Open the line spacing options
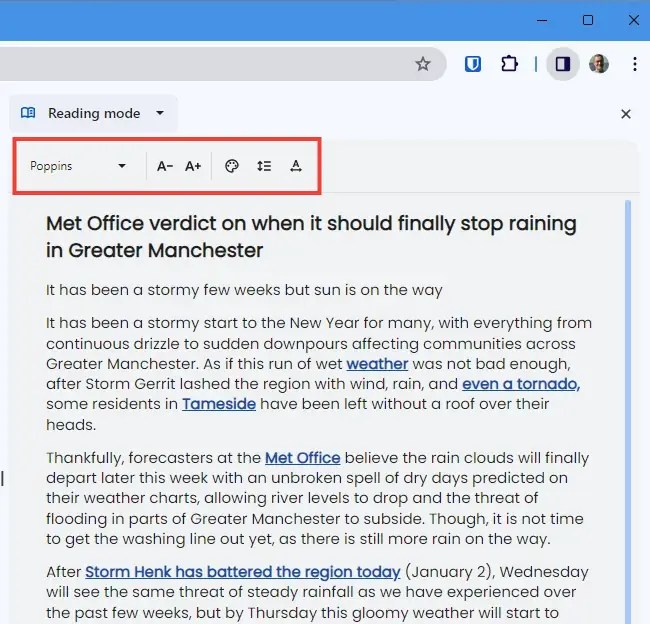Screen dimensions: 650x624 [264, 166]
